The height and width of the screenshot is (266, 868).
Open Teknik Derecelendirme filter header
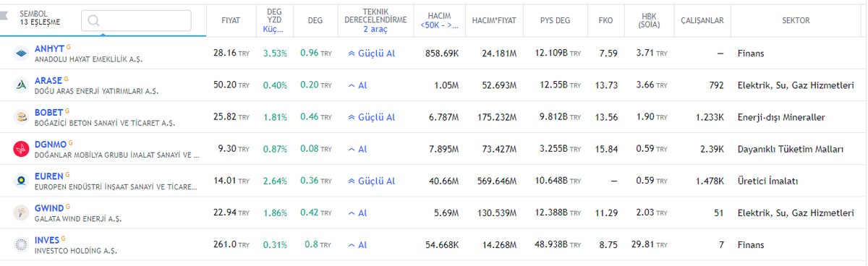(x=375, y=20)
